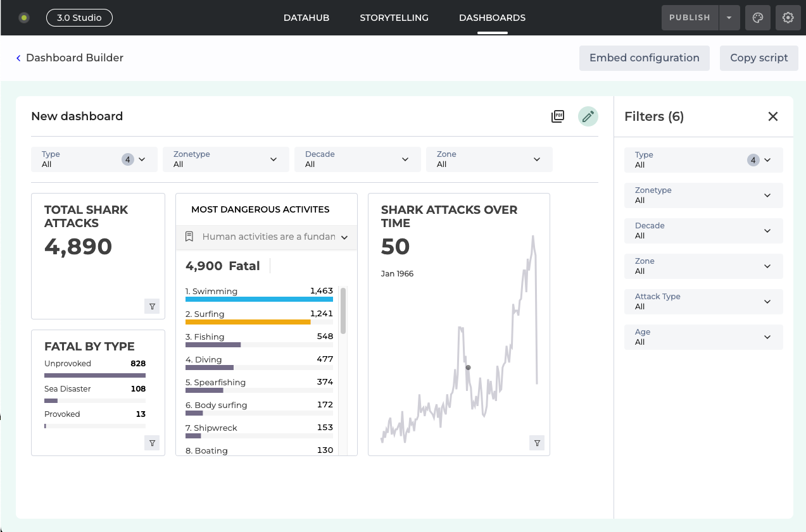
Task: Click the activities list scrollbar
Action: (x=343, y=311)
